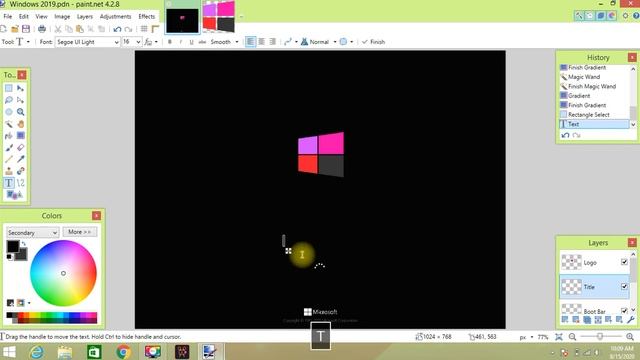Toggle visibility of Title layer
The width and height of the screenshot is (640, 360).
coord(624,287)
